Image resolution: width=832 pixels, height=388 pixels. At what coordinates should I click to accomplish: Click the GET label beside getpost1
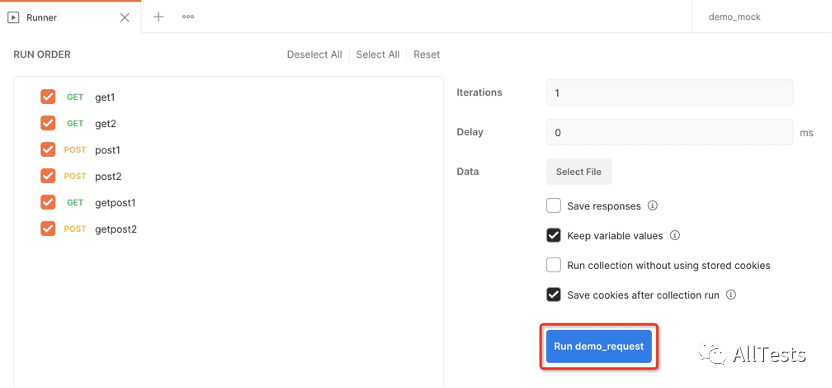coord(75,203)
